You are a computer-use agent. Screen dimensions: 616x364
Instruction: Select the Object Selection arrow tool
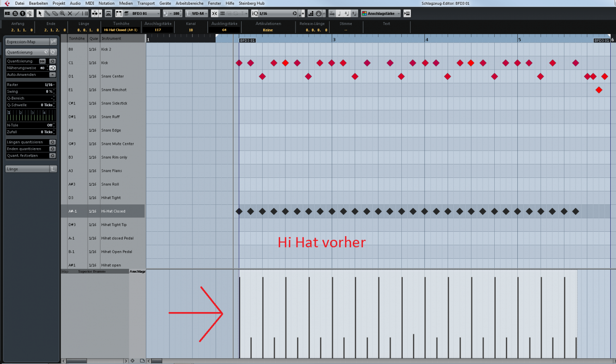(x=40, y=13)
